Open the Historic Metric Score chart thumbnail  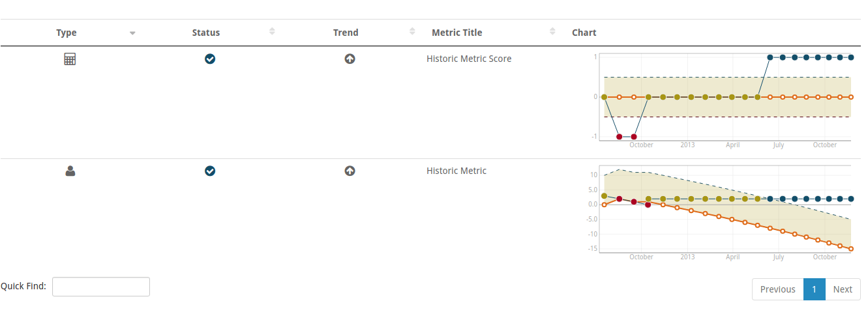722,100
